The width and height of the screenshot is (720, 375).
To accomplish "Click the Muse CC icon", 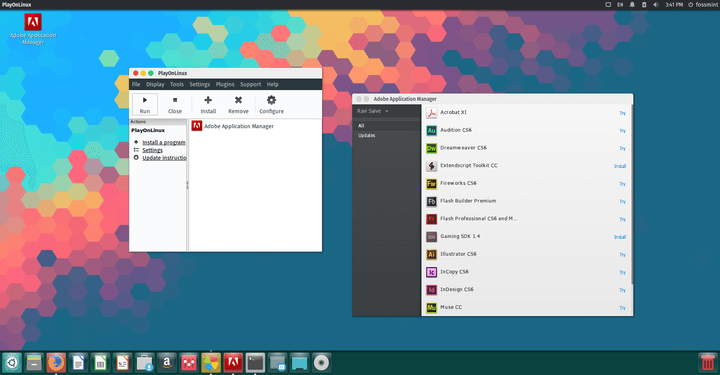I will [431, 308].
